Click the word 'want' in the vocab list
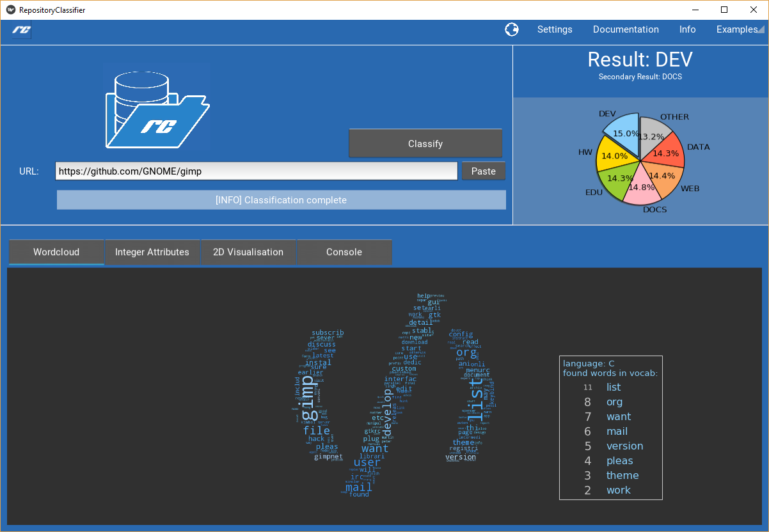The width and height of the screenshot is (769, 532). (619, 416)
